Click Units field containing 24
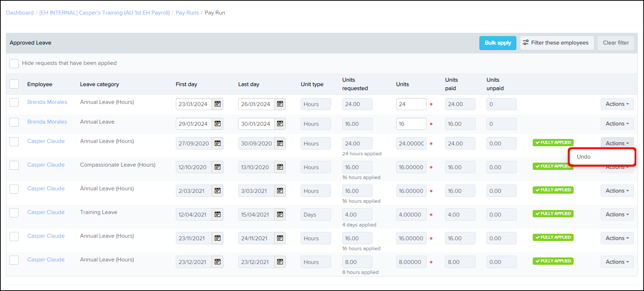Screen dimensions: 644x291 (411, 104)
